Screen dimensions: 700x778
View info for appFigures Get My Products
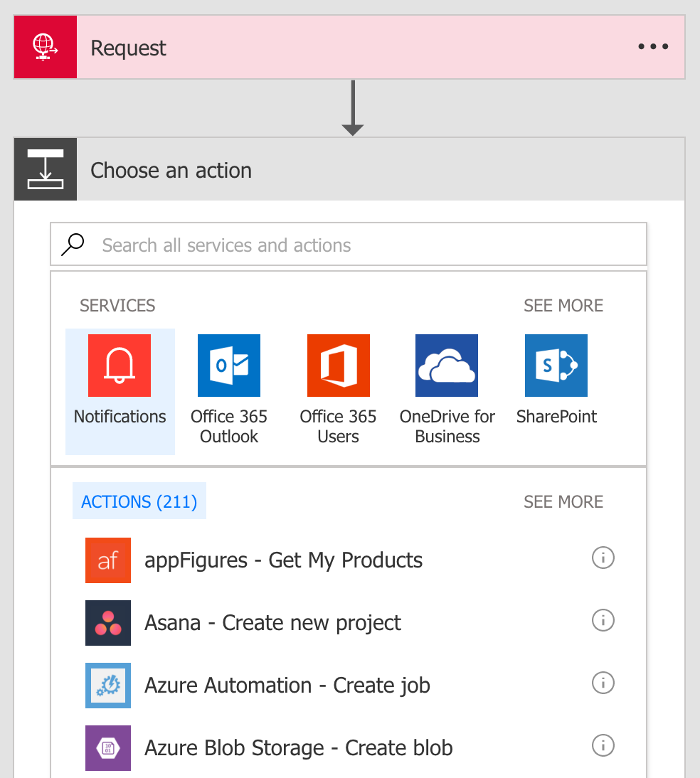coord(603,558)
